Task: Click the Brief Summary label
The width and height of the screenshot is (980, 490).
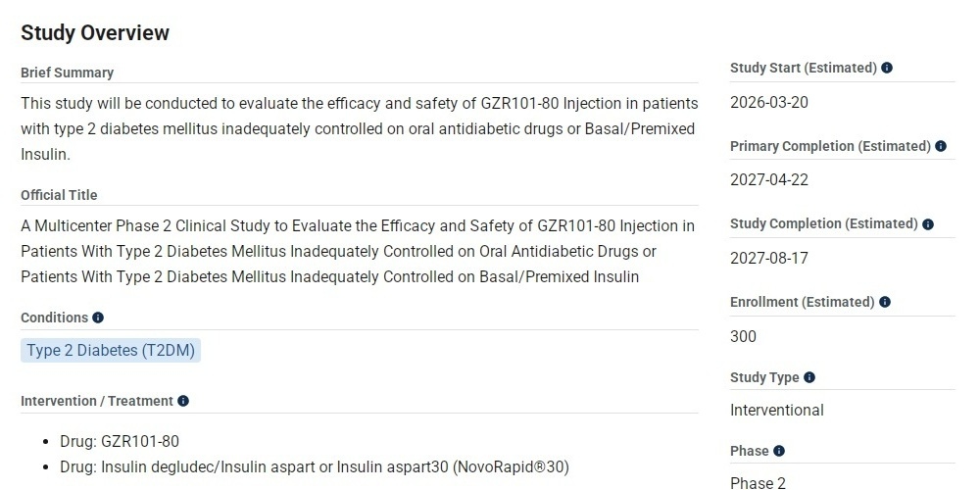Action: point(67,73)
